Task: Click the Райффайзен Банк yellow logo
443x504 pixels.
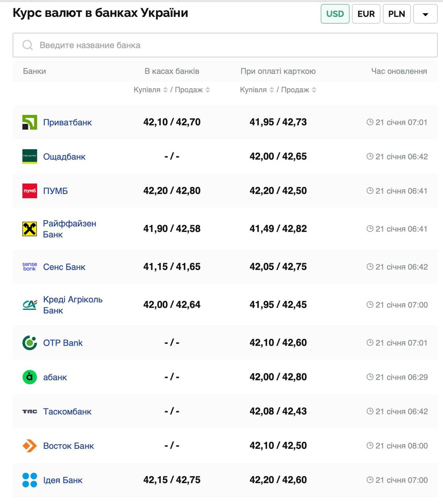Action: point(30,229)
